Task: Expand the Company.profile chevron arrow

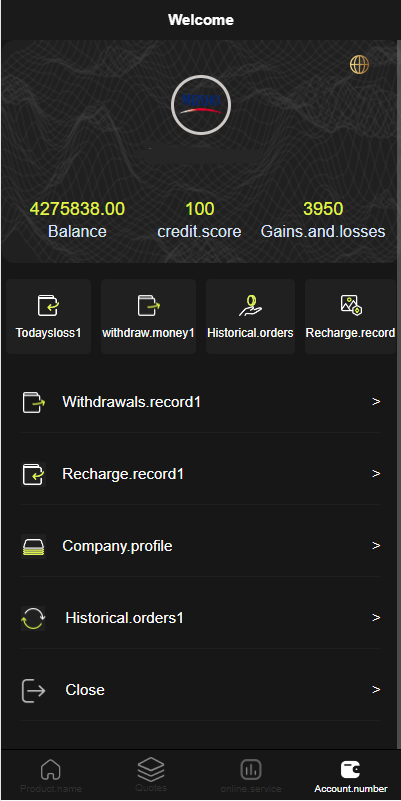Action: (376, 546)
